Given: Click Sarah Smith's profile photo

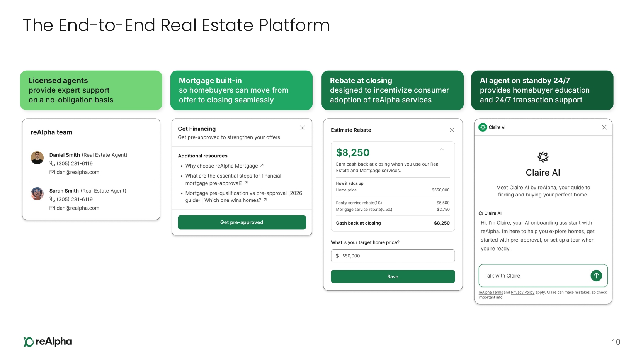Looking at the screenshot, I should coord(37,193).
